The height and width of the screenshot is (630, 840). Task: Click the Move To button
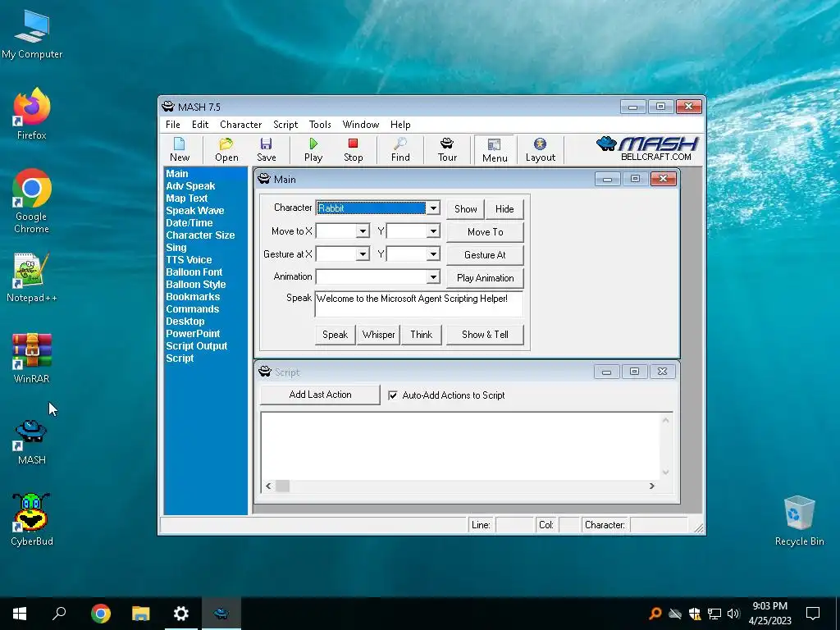[485, 232]
